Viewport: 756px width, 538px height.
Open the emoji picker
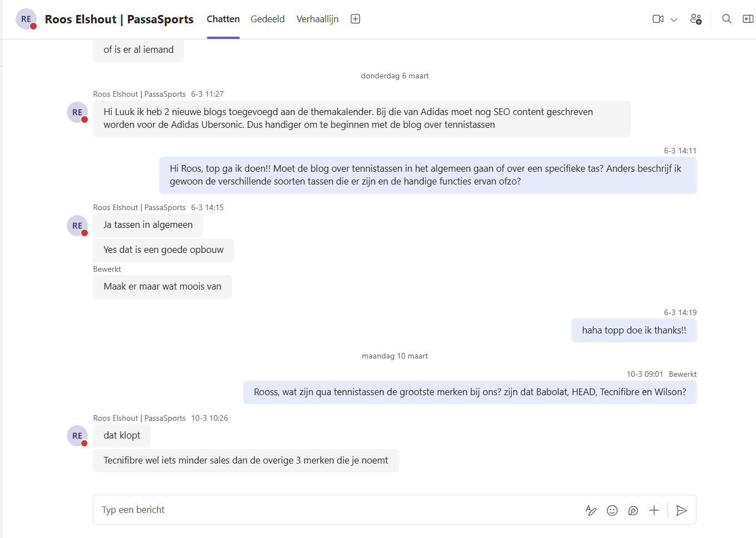pyautogui.click(x=612, y=510)
